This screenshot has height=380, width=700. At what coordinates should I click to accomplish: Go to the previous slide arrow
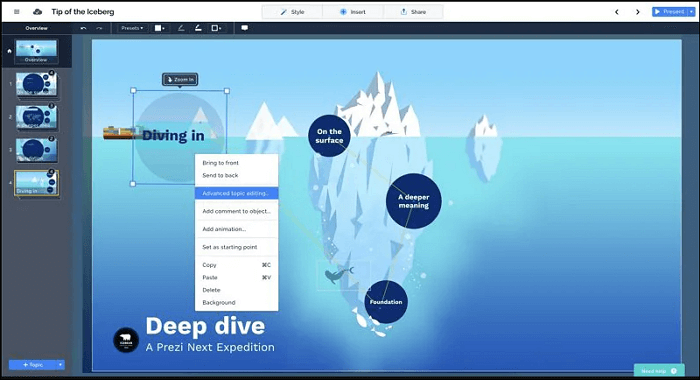(617, 12)
